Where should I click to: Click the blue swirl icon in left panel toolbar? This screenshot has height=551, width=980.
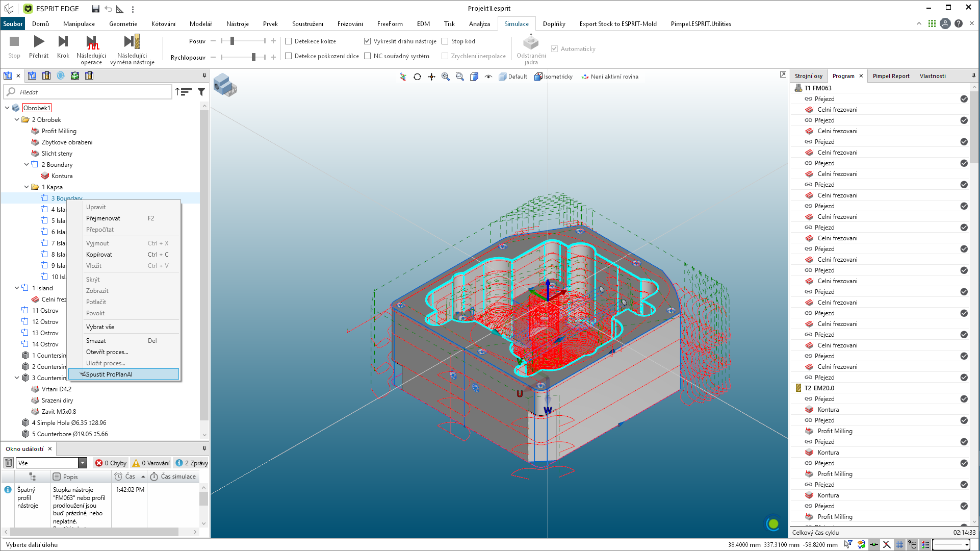point(61,76)
